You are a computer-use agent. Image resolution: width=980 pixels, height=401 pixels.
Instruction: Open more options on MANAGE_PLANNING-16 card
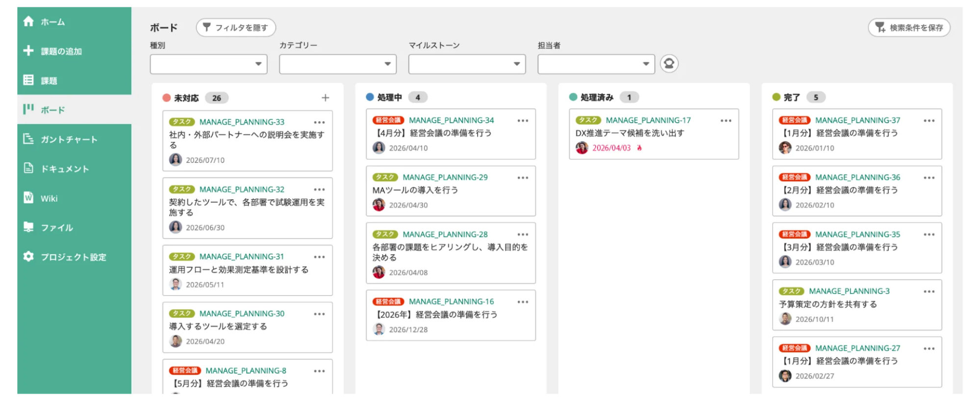[523, 302]
